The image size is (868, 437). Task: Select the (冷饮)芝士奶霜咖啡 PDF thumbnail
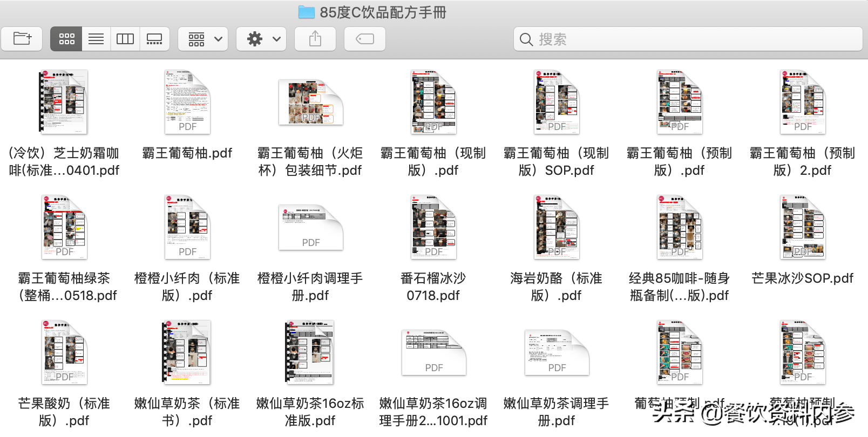(64, 101)
